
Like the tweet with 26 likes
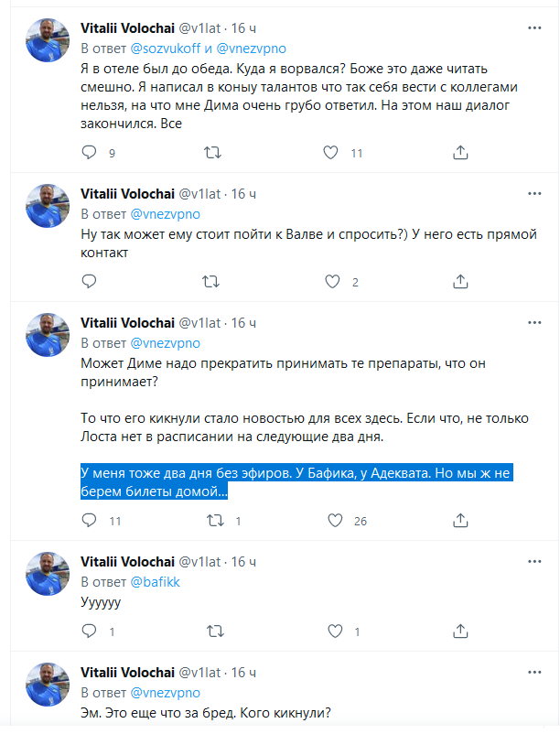point(334,521)
